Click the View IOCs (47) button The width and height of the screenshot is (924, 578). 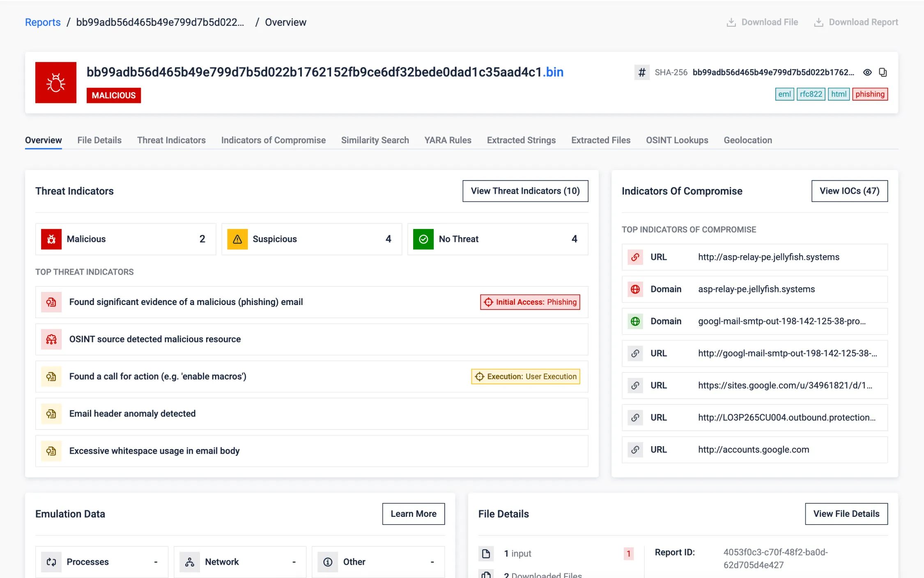coord(849,191)
